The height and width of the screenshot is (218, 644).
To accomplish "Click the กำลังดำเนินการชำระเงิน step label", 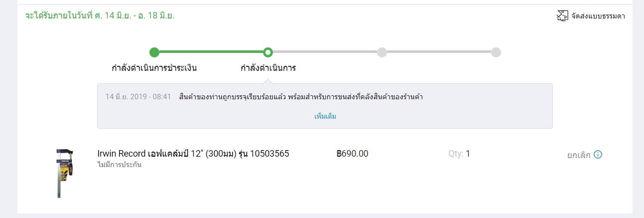I will click(154, 68).
